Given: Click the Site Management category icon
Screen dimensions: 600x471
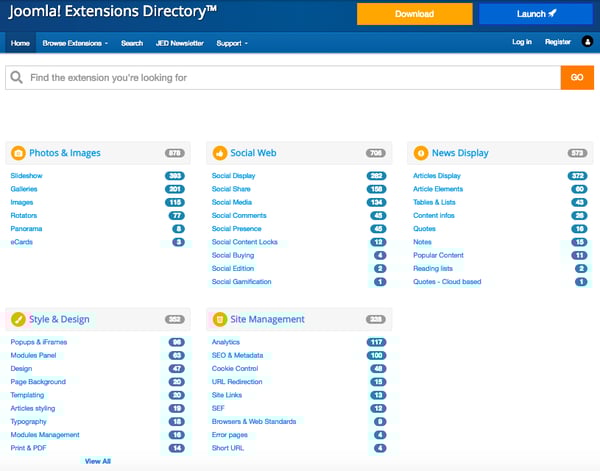Looking at the screenshot, I should pos(219,320).
